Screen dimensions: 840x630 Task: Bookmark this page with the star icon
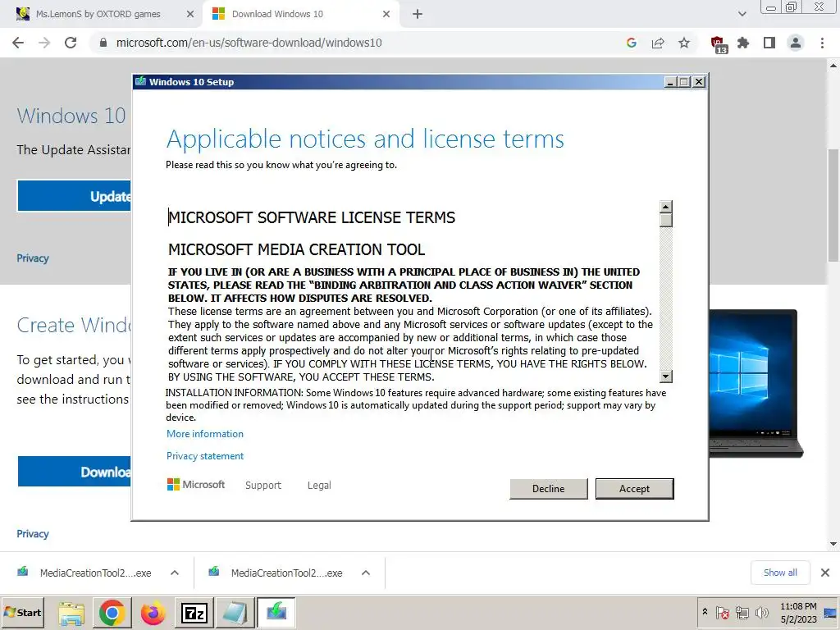(684, 43)
